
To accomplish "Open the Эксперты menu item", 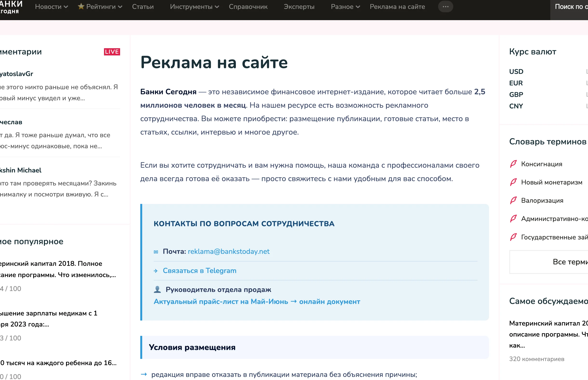I will pyautogui.click(x=299, y=7).
